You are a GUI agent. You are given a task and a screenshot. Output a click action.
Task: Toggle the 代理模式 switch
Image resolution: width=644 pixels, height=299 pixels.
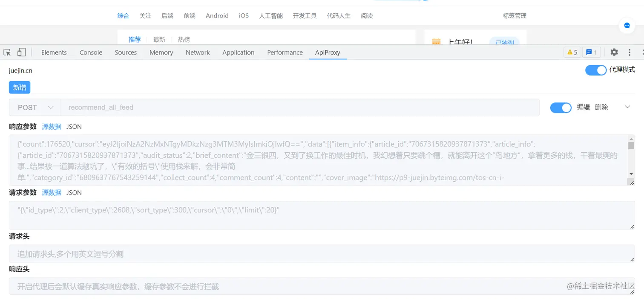coord(595,70)
